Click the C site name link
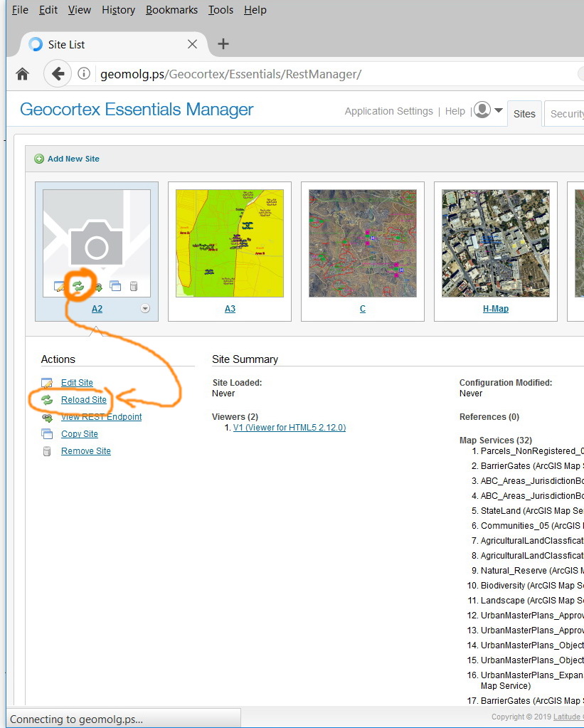 [363, 309]
